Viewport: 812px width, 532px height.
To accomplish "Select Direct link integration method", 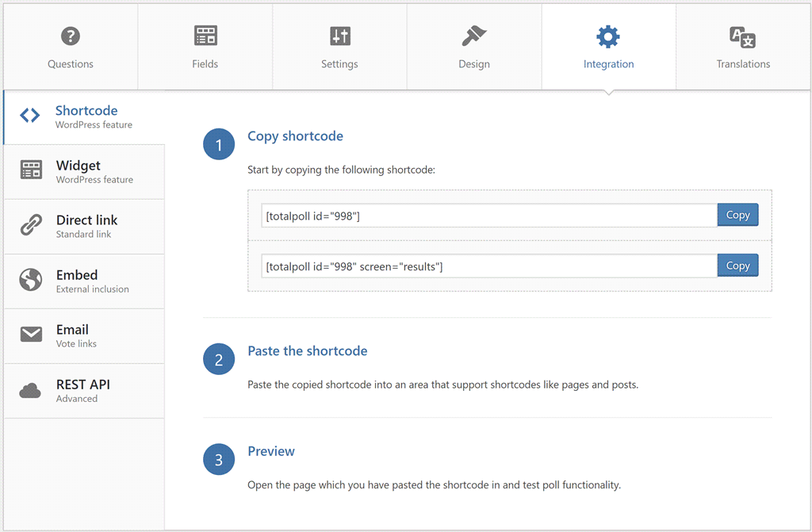I will coord(84,227).
